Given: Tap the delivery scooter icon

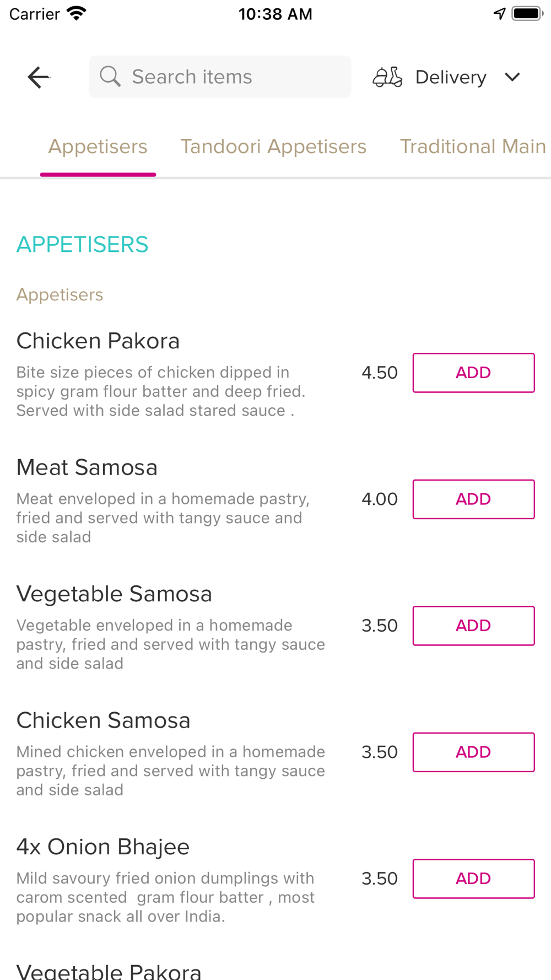Looking at the screenshot, I should point(387,77).
